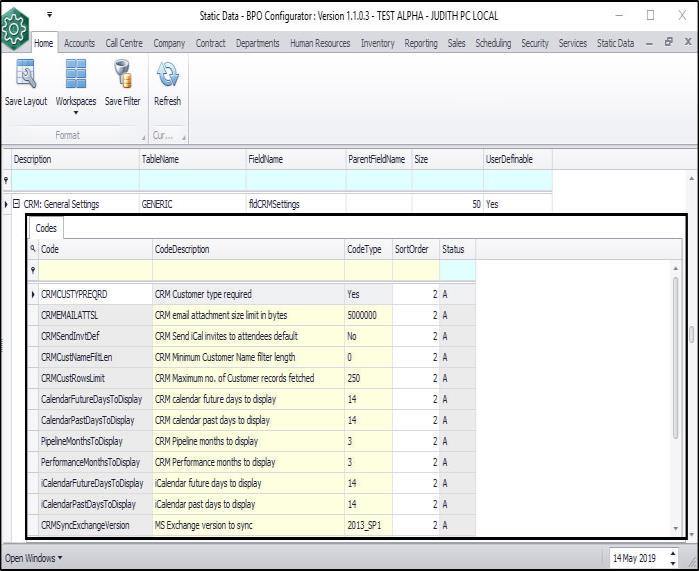Open the Human Resources ribbon tab
Screen dimensions: 699x571
(321, 44)
